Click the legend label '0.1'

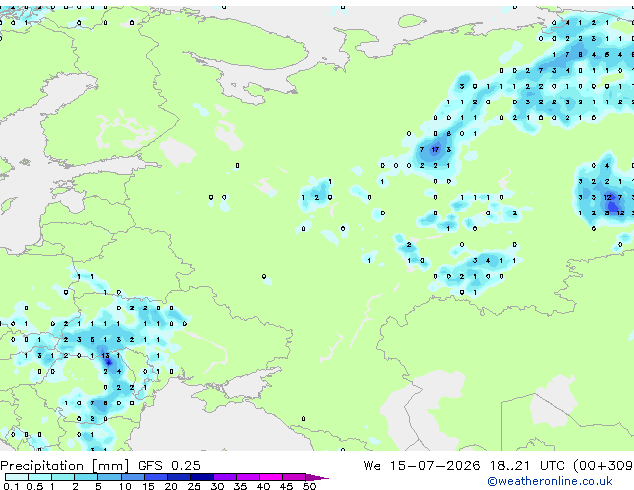pos(11,486)
